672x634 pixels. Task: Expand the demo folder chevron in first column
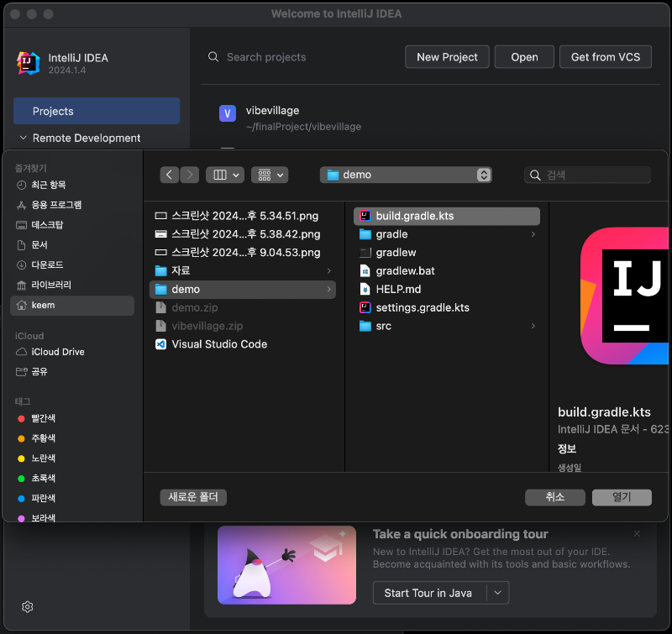pyautogui.click(x=328, y=290)
